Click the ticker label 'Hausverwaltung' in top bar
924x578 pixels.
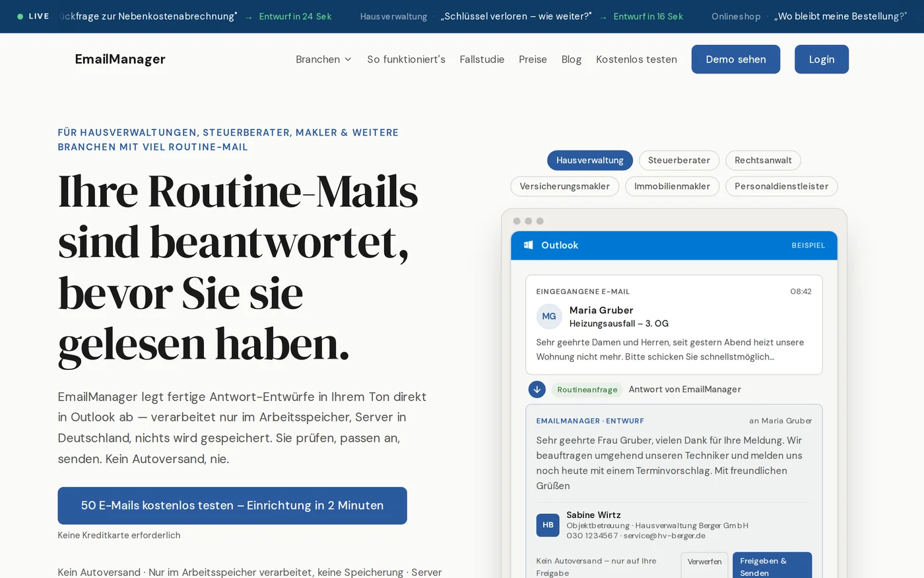point(393,17)
